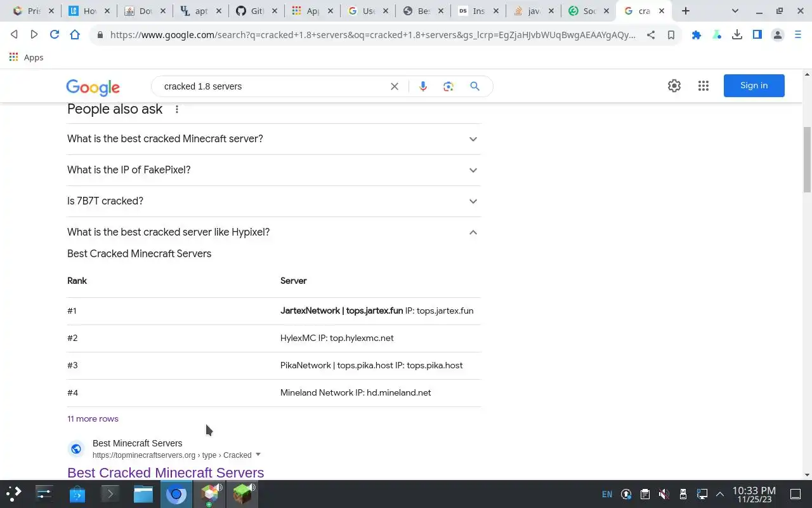This screenshot has width=812, height=508.
Task: Open the browser main menu
Action: [x=798, y=35]
